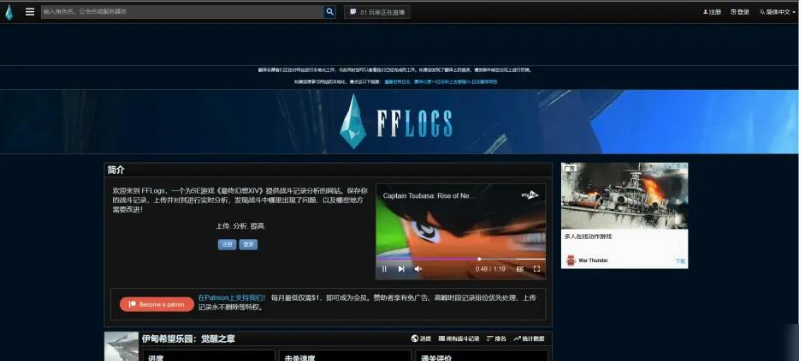Pause the Captain Tsubasa video
This screenshot has height=361, width=801.
385,269
